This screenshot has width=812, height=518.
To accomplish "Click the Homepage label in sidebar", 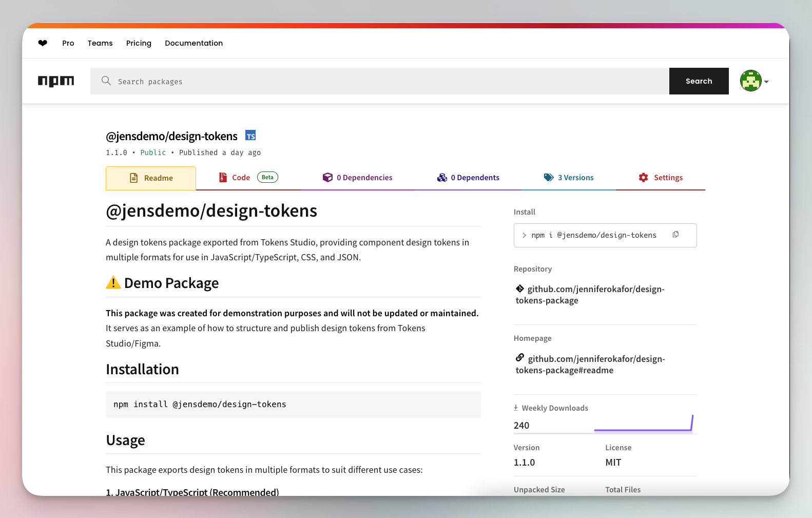I will [x=533, y=338].
